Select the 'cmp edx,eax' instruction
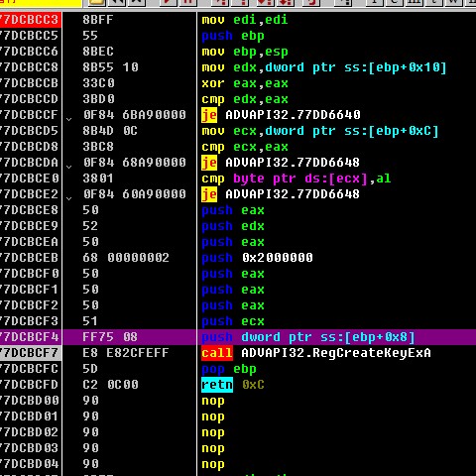The image size is (476, 476). (245, 99)
